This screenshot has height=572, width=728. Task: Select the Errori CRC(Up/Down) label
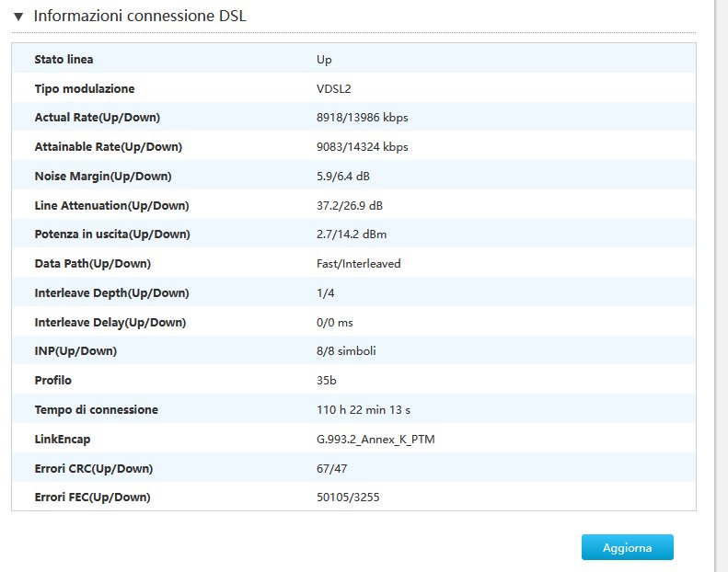(93, 469)
